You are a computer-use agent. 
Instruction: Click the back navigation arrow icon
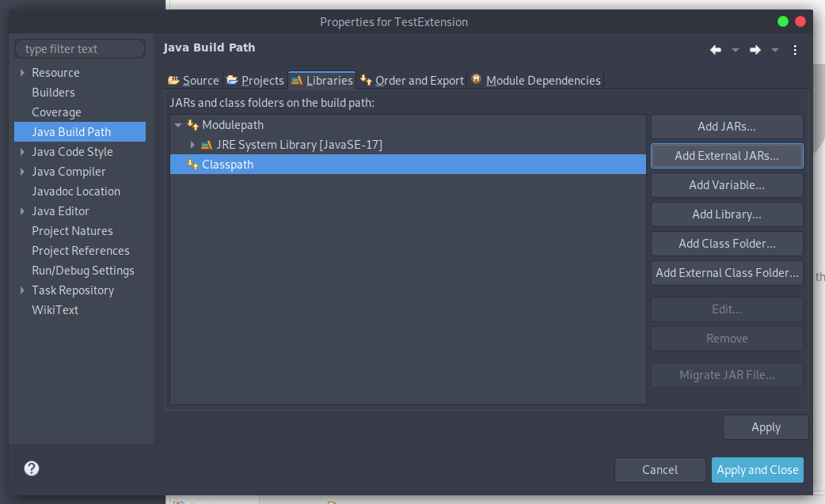[716, 50]
